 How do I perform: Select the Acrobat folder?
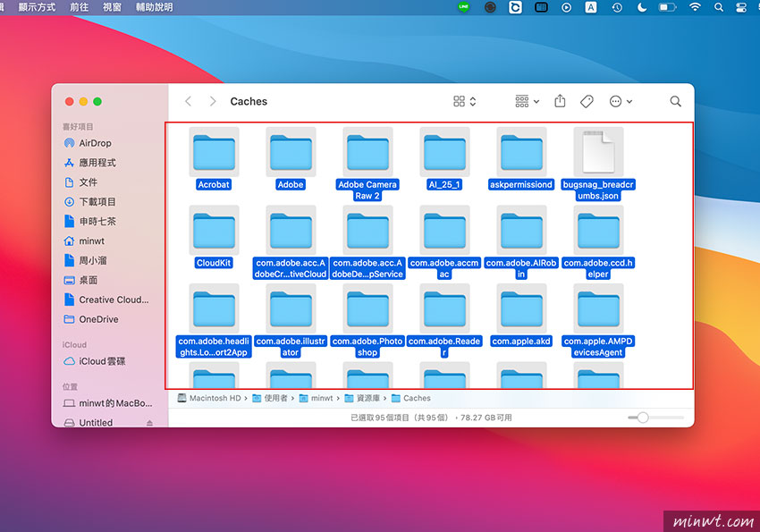click(214, 158)
